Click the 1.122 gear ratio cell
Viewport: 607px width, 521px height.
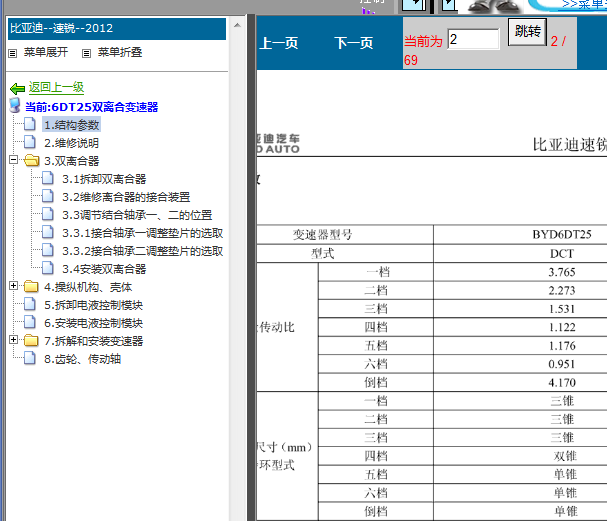(x=562, y=327)
